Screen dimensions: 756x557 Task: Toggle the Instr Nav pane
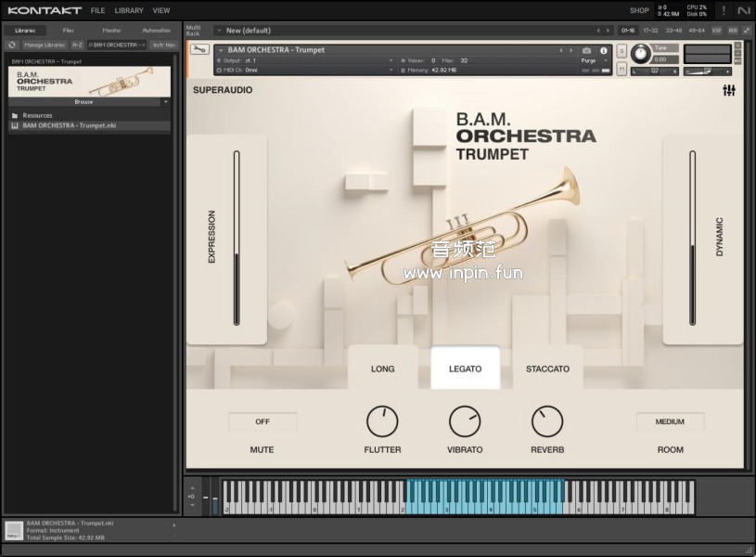click(x=164, y=45)
